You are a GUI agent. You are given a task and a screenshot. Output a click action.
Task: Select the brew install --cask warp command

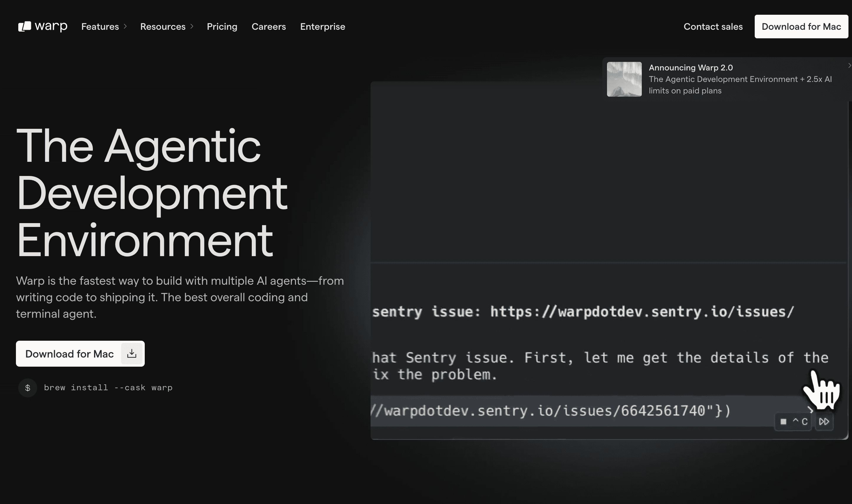point(108,388)
